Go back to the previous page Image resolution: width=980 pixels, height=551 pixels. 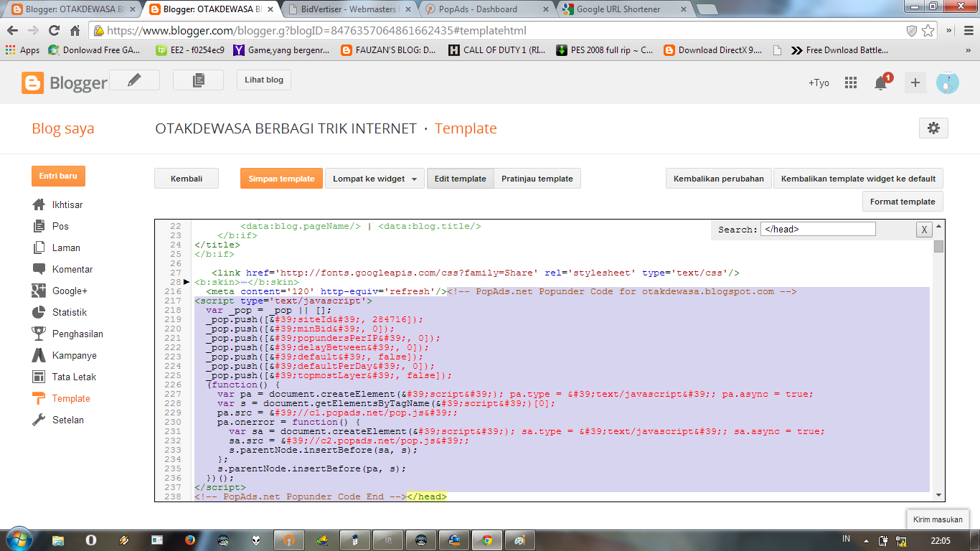click(12, 31)
